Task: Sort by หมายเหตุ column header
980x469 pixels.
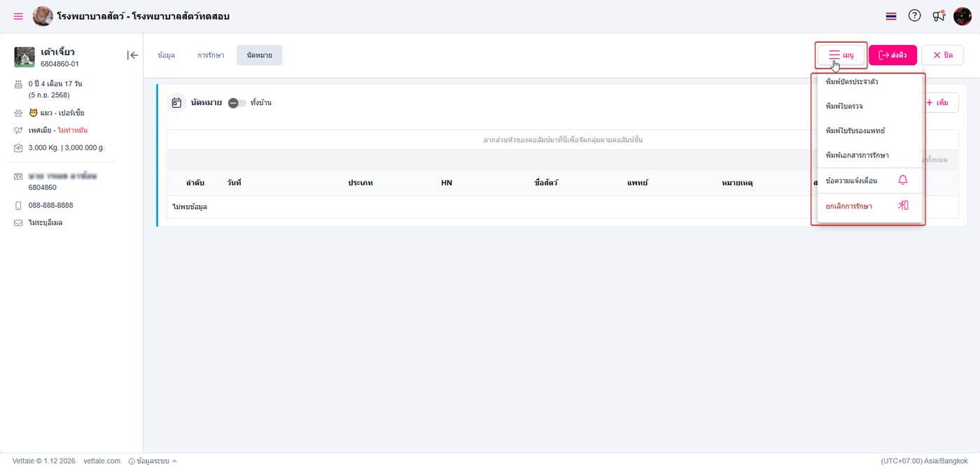Action: [x=737, y=183]
